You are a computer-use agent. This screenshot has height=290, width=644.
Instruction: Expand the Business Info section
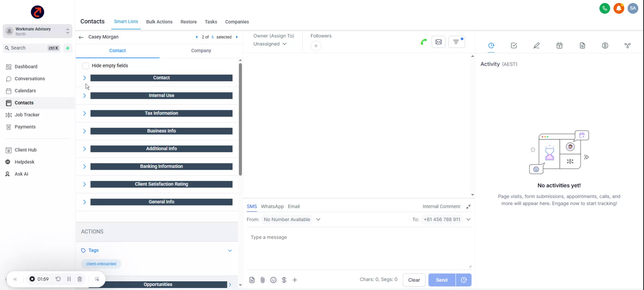[84, 131]
